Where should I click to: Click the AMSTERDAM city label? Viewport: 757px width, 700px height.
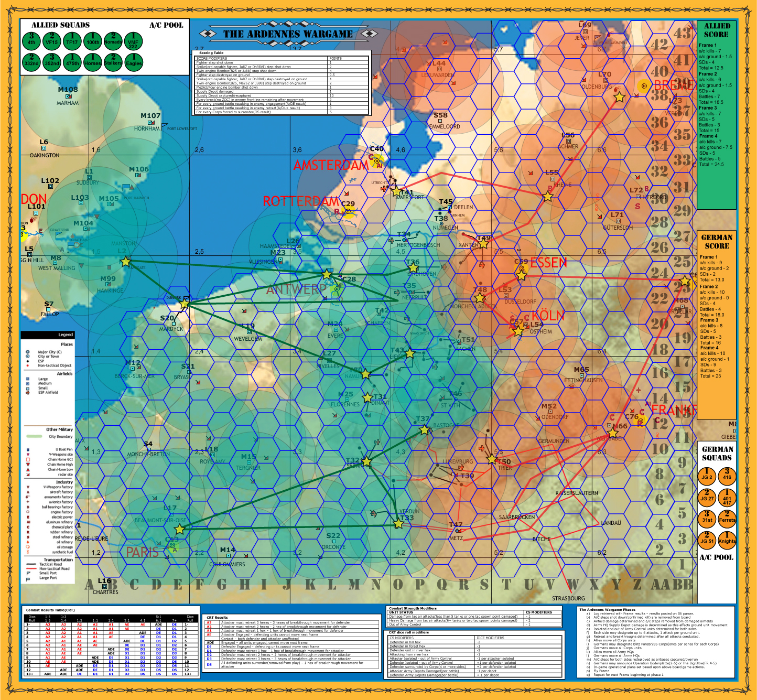[331, 165]
